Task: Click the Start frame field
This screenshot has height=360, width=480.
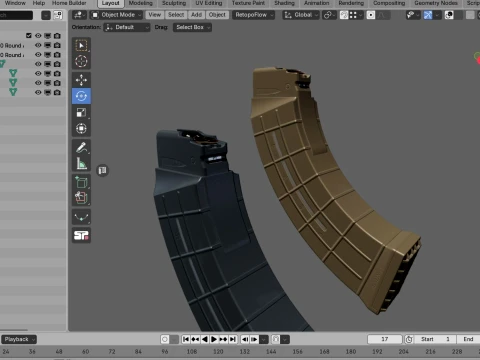Action: [x=435, y=339]
